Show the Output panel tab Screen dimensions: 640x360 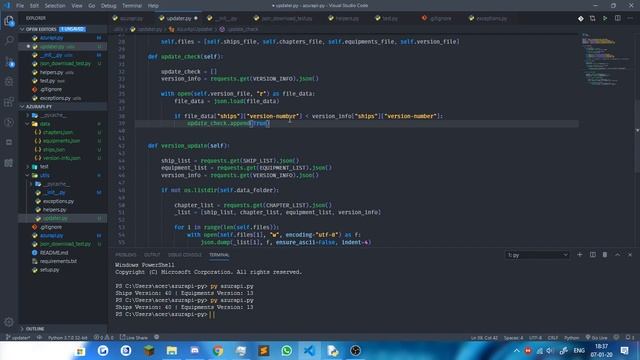pos(152,255)
